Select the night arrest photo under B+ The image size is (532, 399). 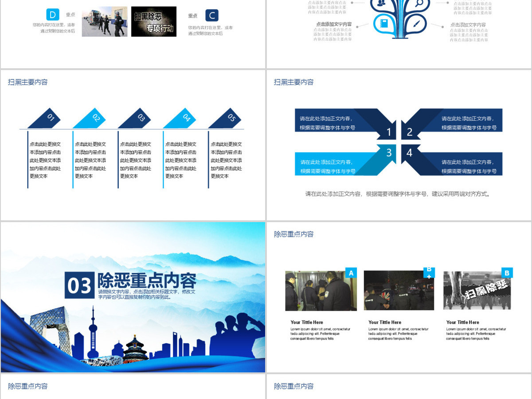coord(399,291)
